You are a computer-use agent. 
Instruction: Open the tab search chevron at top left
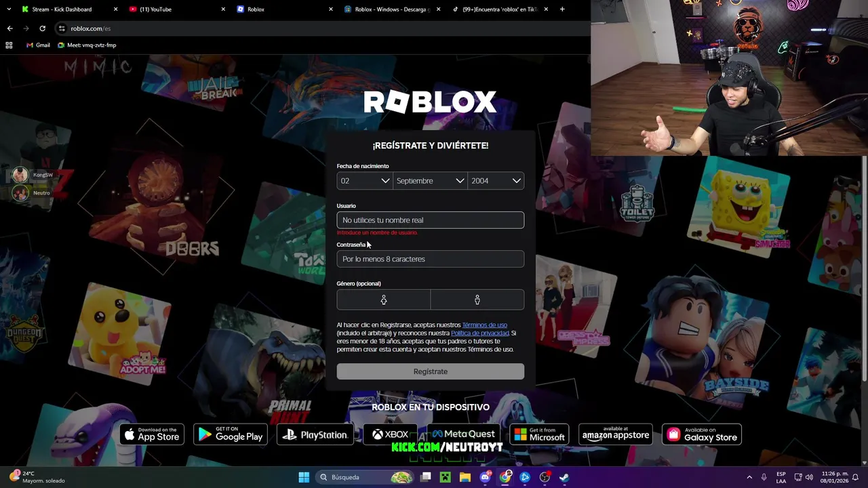point(8,9)
